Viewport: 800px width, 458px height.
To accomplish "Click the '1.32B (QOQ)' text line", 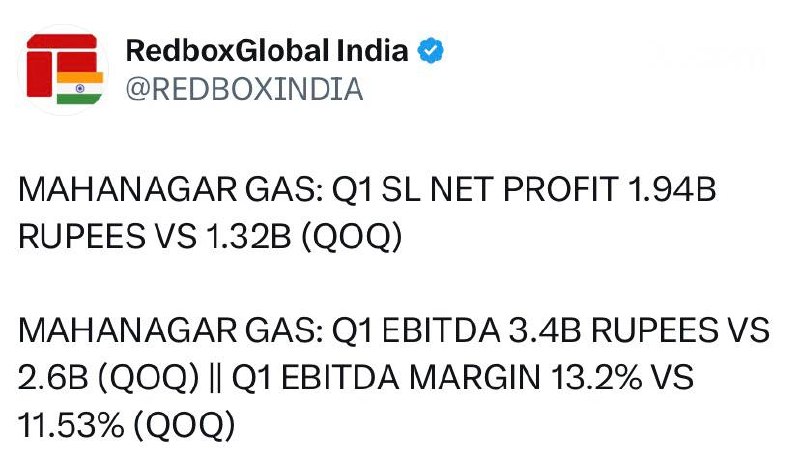I will pos(305,237).
